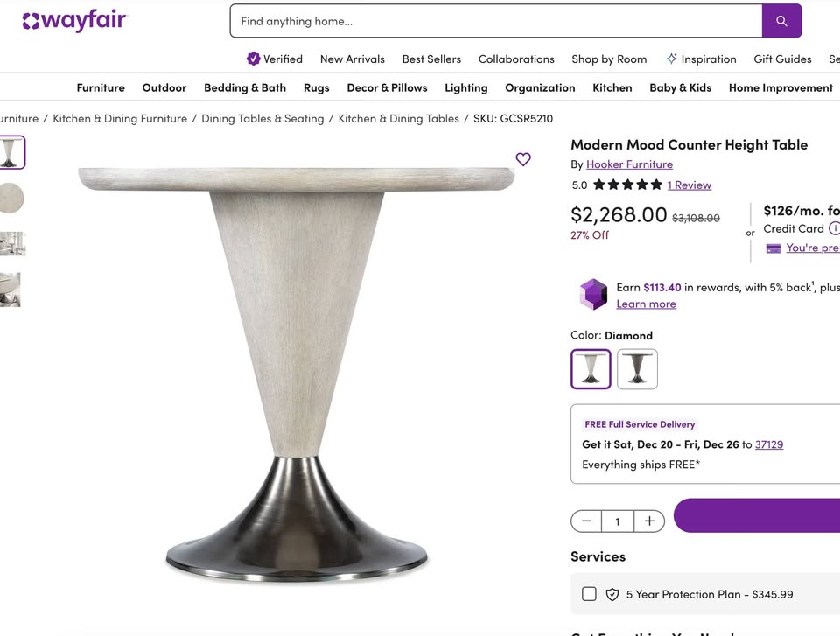Toggle the heart to save this table
840x636 pixels.
[523, 159]
